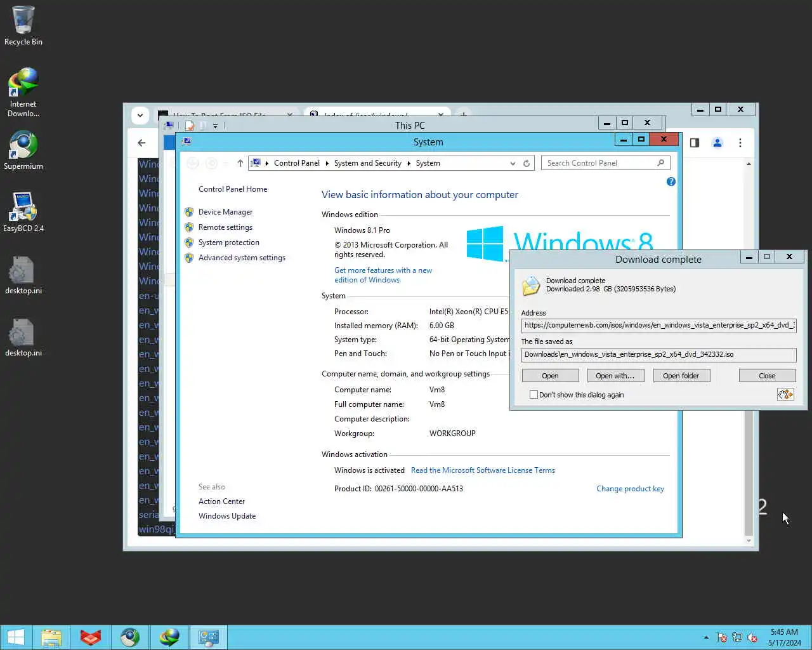This screenshot has height=650, width=812.
Task: Show the clock and date flyout
Action: [784, 637]
